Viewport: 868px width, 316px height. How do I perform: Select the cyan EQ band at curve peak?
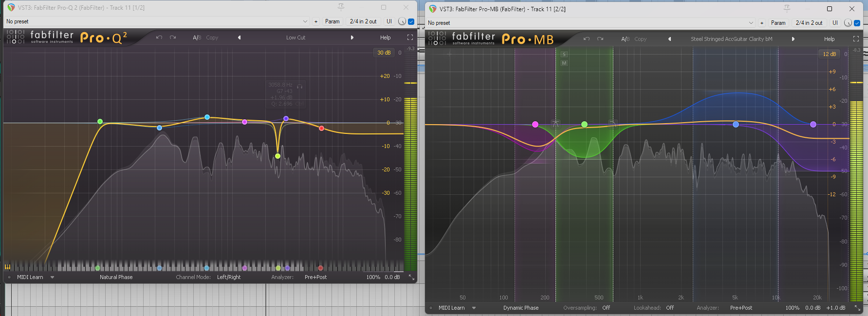tap(207, 117)
